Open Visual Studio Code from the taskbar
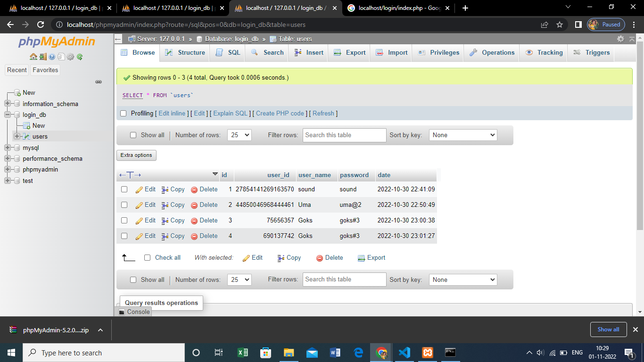 (x=404, y=352)
